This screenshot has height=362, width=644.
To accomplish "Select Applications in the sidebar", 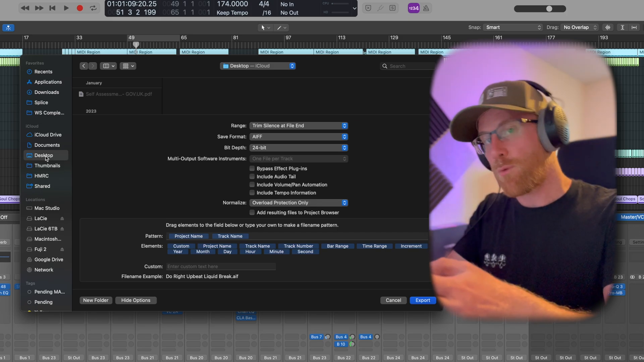I will tap(48, 82).
